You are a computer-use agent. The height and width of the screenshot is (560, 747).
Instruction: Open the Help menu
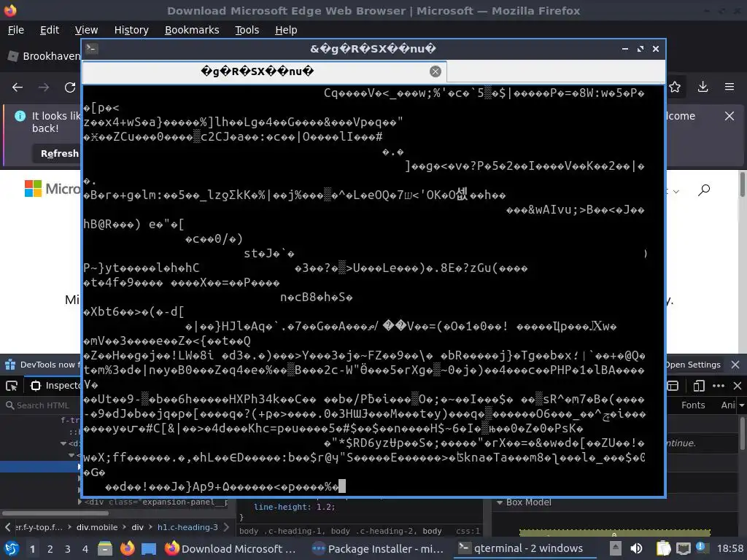[286, 30]
